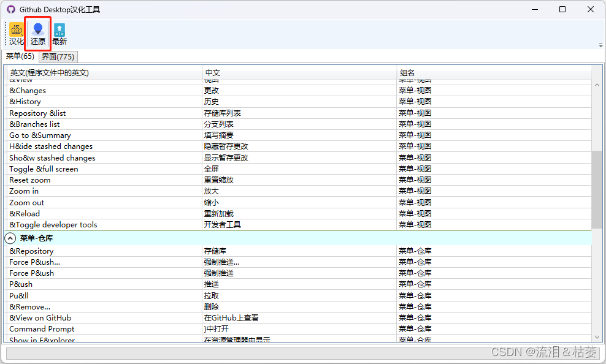Click the 填写摘要 translation cell
Screen dimensions: 606x364
coord(299,135)
